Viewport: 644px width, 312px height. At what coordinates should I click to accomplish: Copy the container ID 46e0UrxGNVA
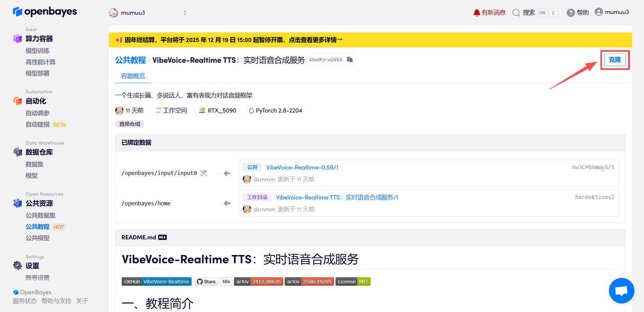(x=350, y=60)
